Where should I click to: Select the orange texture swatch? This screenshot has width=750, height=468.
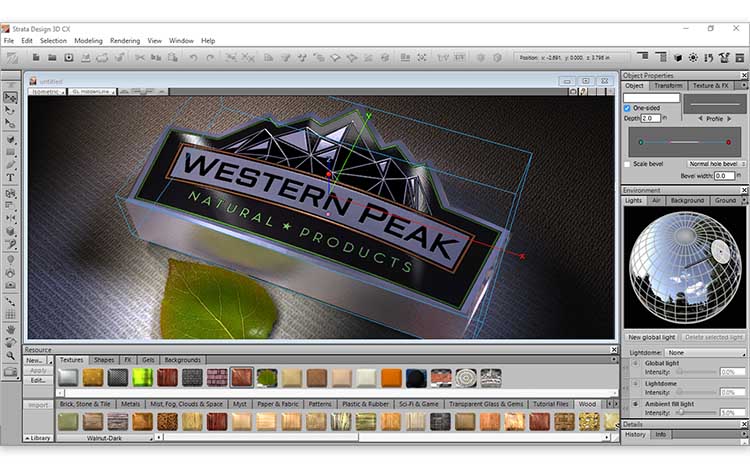[x=391, y=378]
